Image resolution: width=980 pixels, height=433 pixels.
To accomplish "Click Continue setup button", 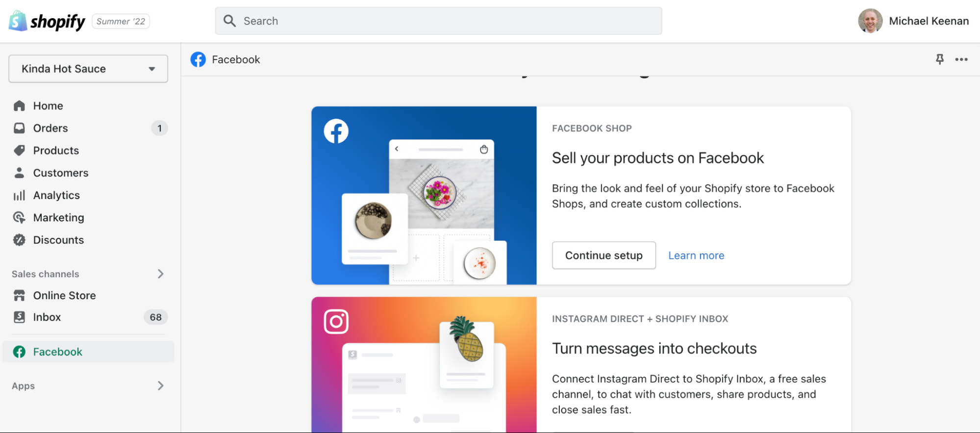I will pyautogui.click(x=604, y=255).
